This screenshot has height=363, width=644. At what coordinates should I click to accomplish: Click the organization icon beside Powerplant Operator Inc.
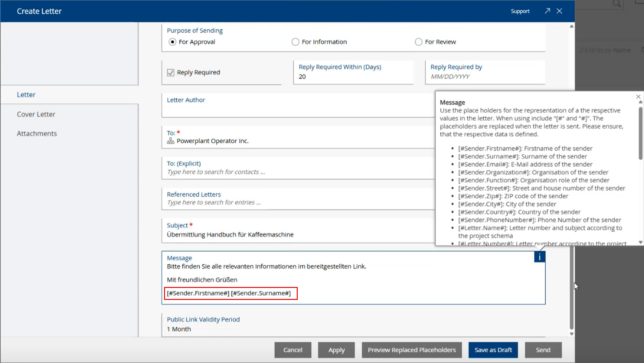pos(171,141)
